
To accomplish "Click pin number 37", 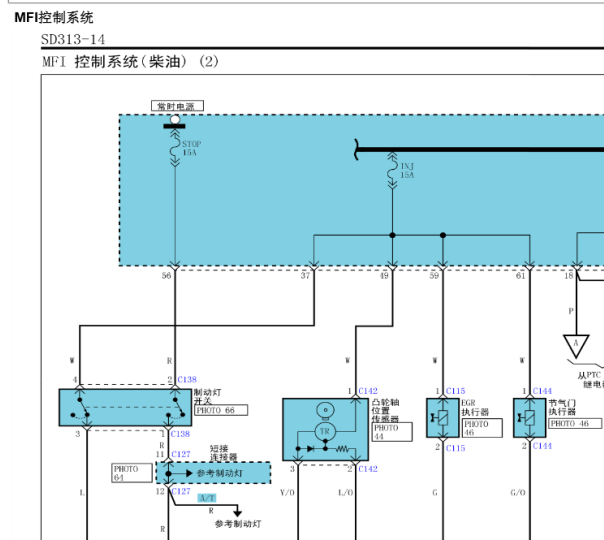I will point(305,275).
